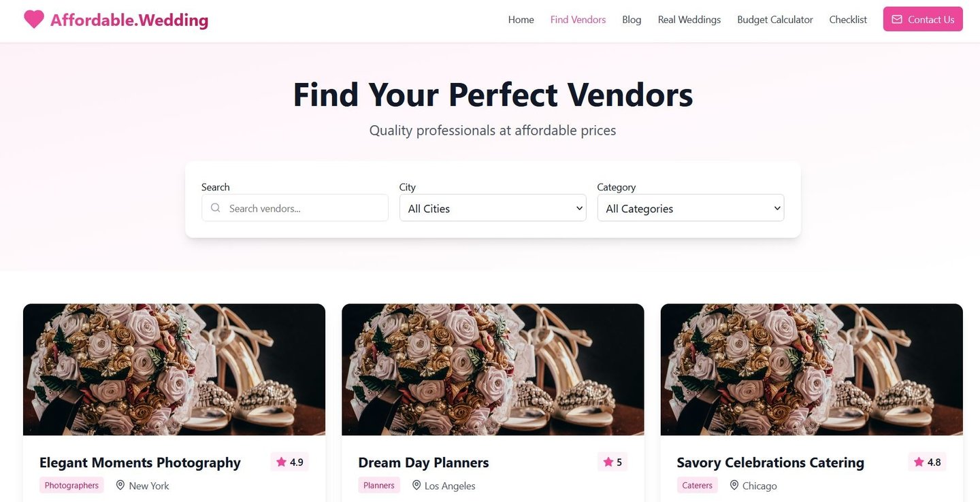
Task: Open the All Categories dropdown
Action: pos(691,208)
